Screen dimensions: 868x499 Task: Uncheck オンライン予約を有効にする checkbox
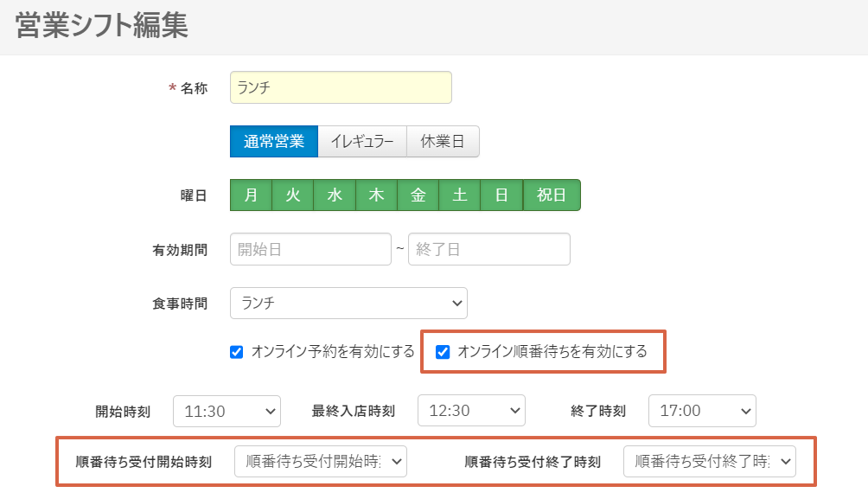click(x=237, y=352)
